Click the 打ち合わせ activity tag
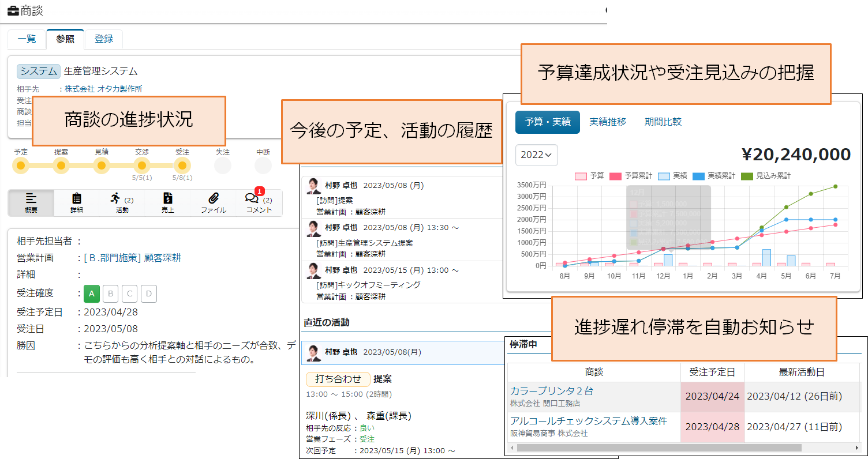Image resolution: width=868 pixels, height=459 pixels. (x=338, y=379)
